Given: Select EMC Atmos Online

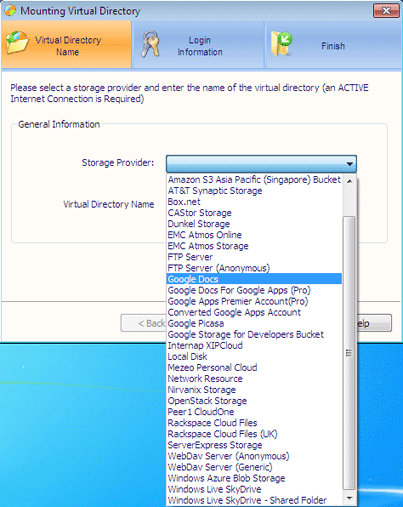Looking at the screenshot, I should click(x=254, y=235).
